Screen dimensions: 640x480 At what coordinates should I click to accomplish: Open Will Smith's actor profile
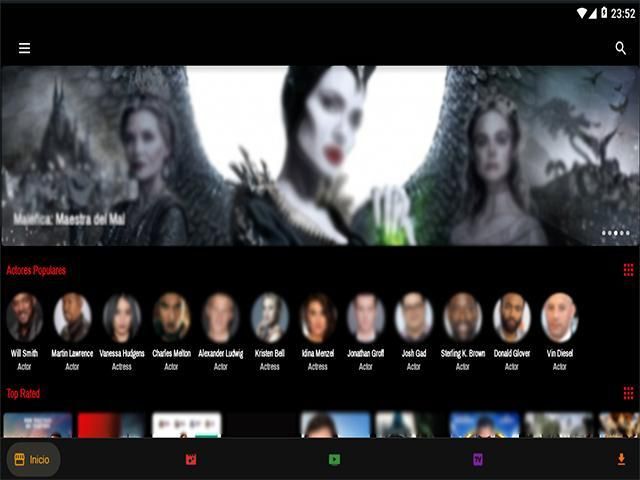click(x=24, y=318)
